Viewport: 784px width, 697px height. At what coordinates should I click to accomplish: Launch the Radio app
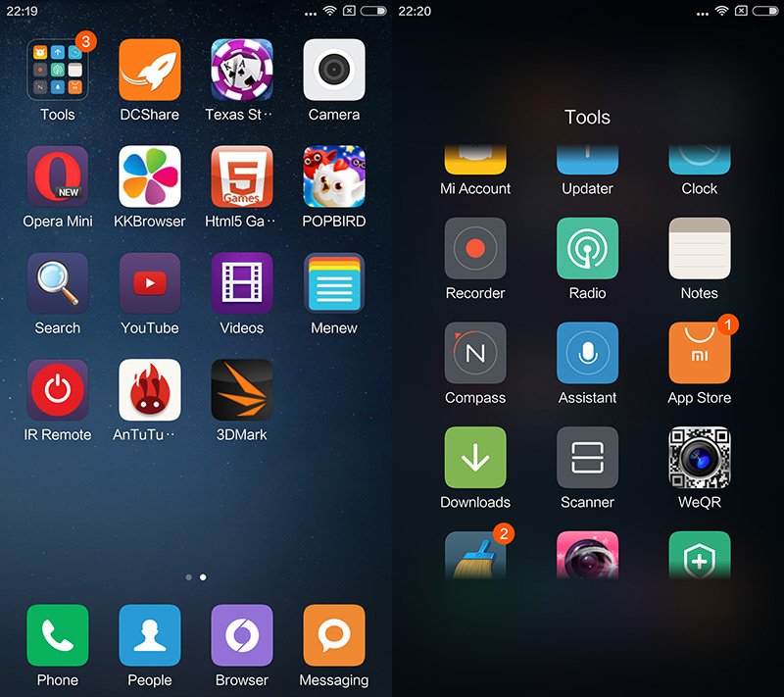(x=587, y=249)
